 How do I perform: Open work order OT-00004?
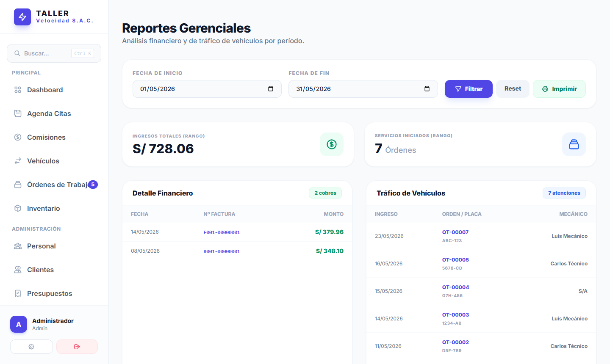click(455, 287)
